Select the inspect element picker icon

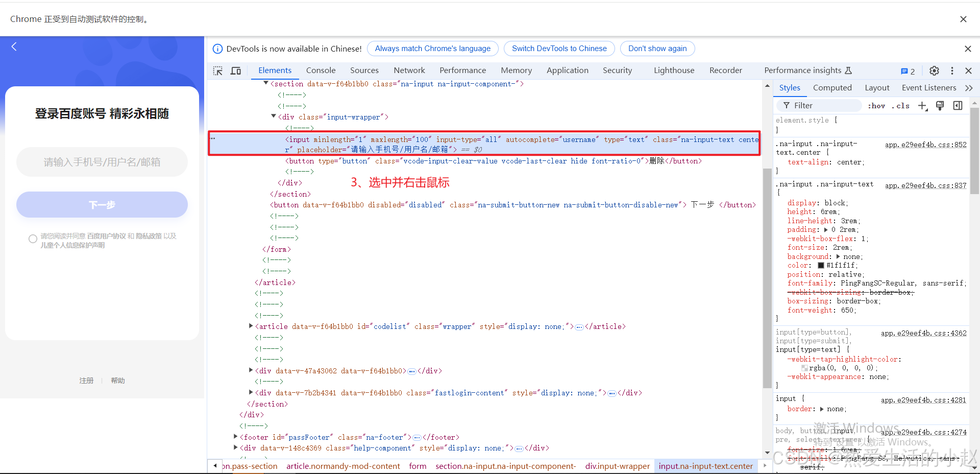tap(218, 70)
